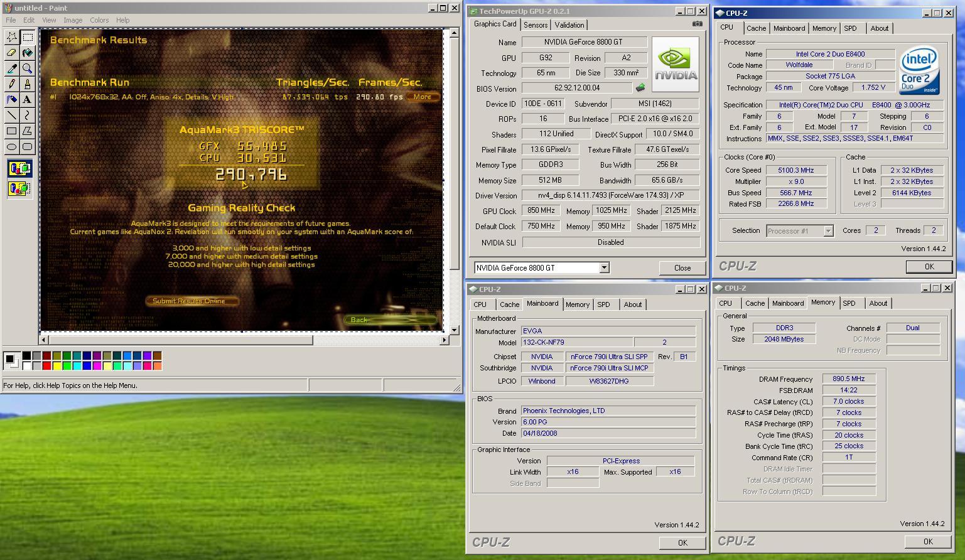This screenshot has width=965, height=560.
Task: Click the Core Speed 5100.3 MHz value
Action: pyautogui.click(x=795, y=170)
